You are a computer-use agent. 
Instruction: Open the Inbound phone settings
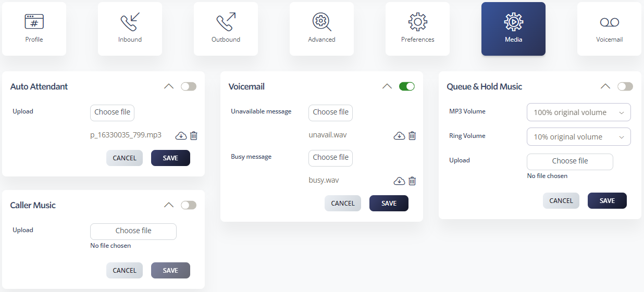pyautogui.click(x=130, y=29)
